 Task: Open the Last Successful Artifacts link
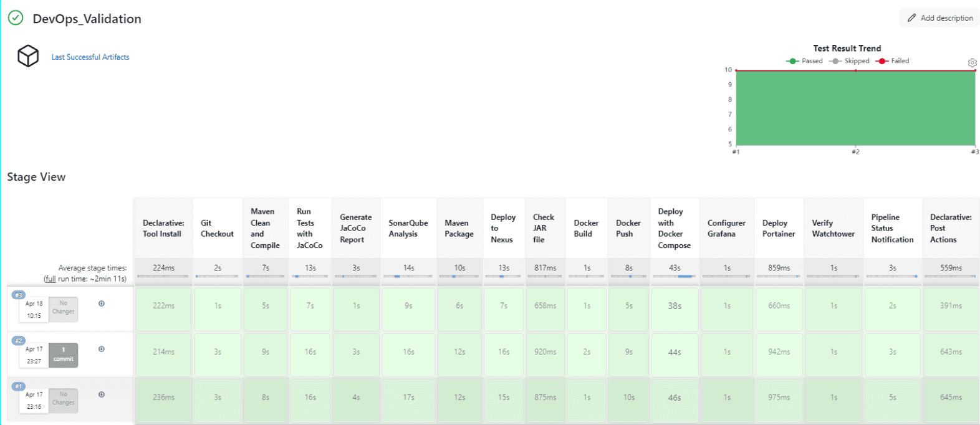point(90,57)
